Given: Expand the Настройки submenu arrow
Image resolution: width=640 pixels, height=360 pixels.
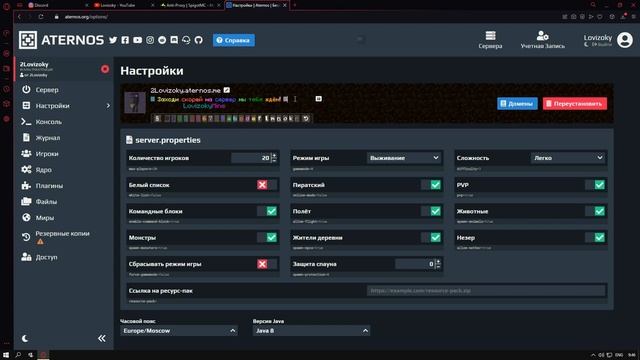Looking at the screenshot, I should point(108,106).
